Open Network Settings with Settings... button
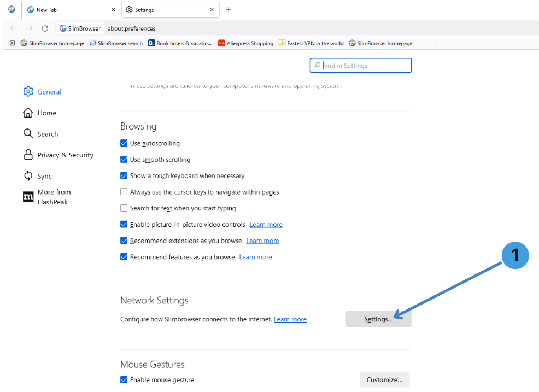The image size is (539, 392). pyautogui.click(x=378, y=319)
